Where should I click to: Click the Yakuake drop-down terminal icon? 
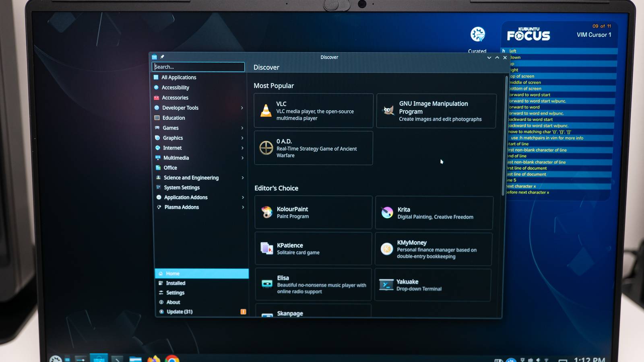click(386, 285)
